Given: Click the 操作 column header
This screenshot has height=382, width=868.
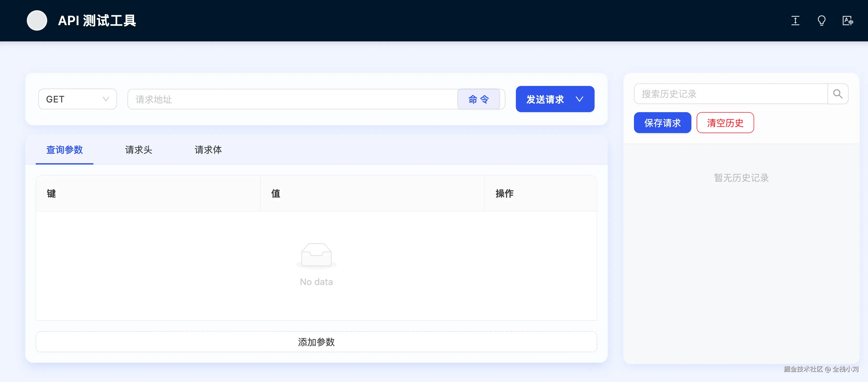Looking at the screenshot, I should pyautogui.click(x=504, y=194).
